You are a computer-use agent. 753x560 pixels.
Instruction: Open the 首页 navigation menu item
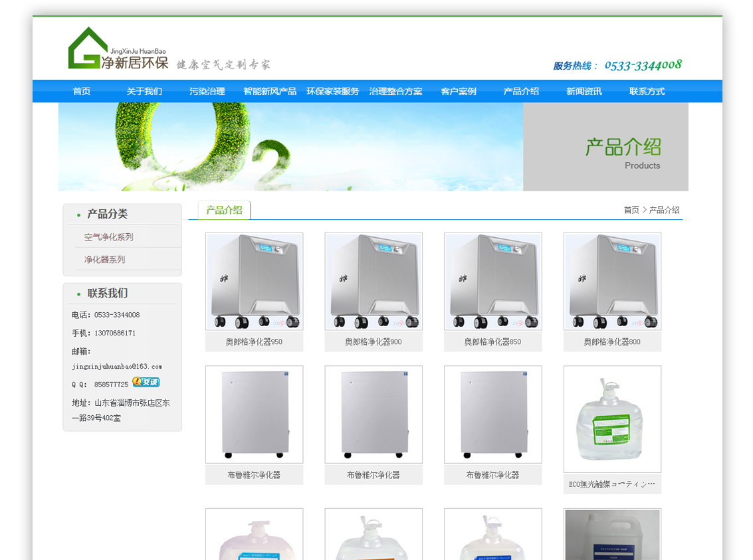tap(82, 91)
